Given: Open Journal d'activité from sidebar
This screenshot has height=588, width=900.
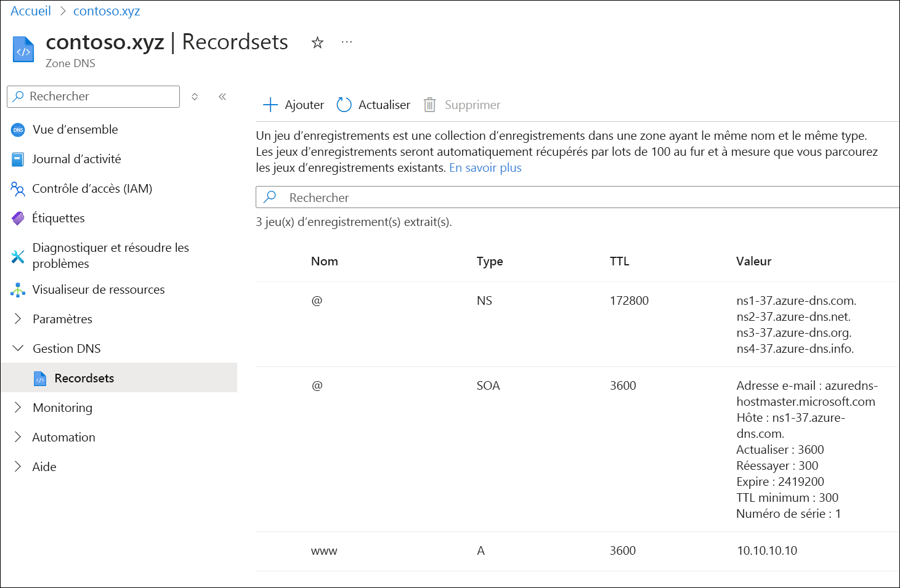Looking at the screenshot, I should coord(76,159).
